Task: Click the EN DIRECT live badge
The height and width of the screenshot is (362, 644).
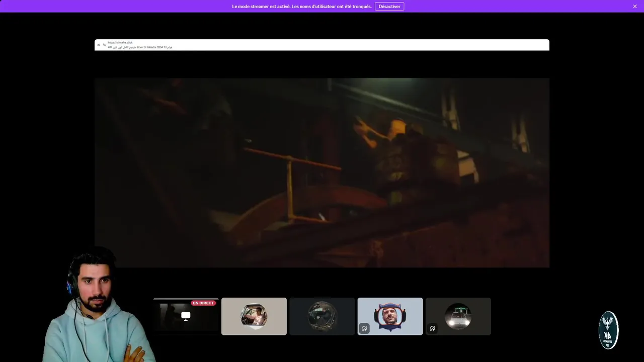Action: pos(203,303)
